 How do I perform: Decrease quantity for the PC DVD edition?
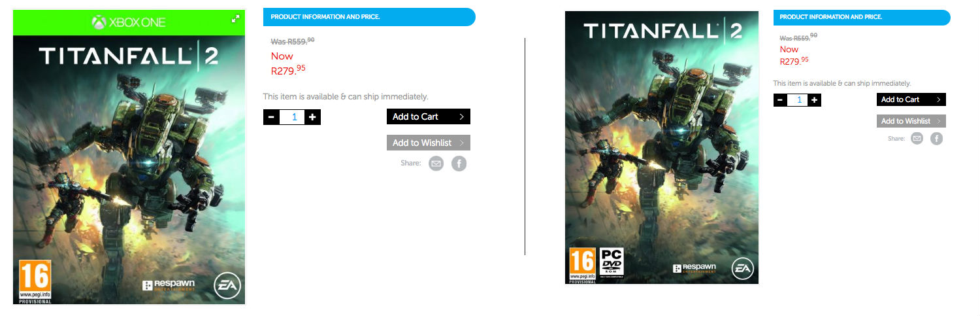click(780, 100)
